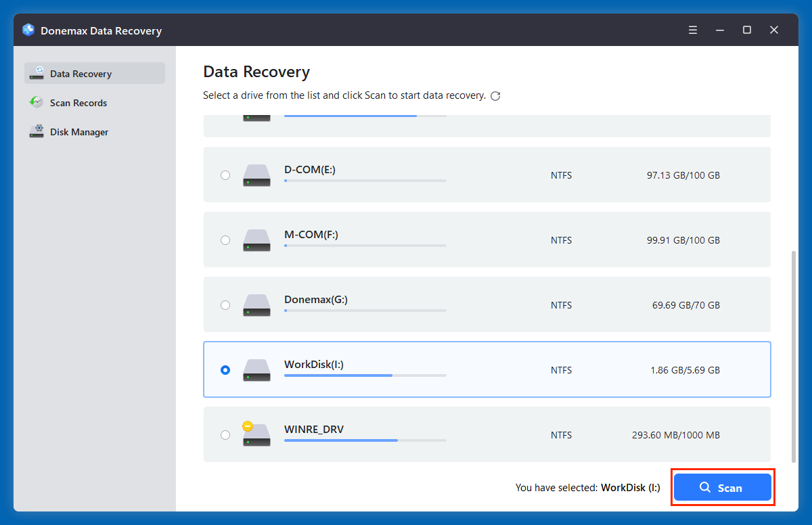
Task: Switch to the Scan Records section
Action: pos(78,102)
